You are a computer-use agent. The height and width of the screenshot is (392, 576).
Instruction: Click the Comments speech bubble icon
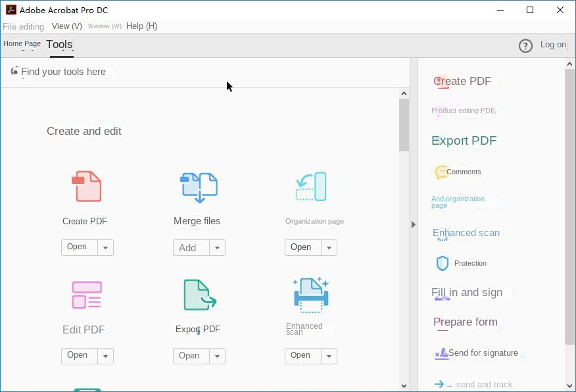pyautogui.click(x=441, y=172)
